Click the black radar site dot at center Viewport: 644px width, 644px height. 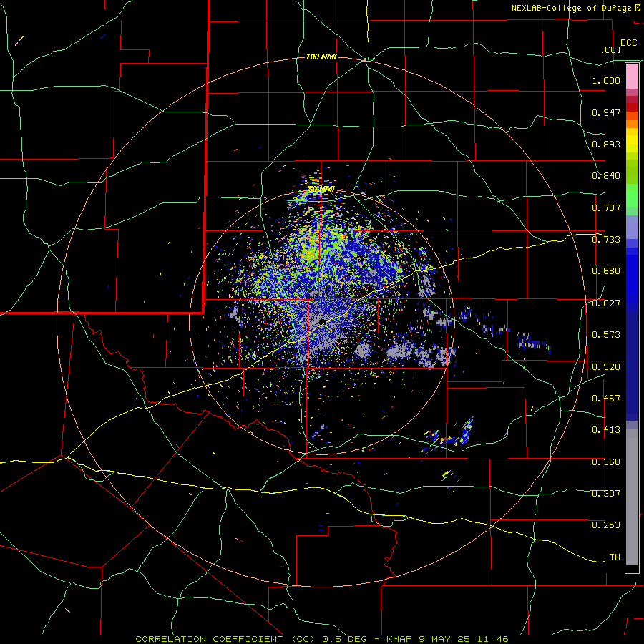[321, 321]
